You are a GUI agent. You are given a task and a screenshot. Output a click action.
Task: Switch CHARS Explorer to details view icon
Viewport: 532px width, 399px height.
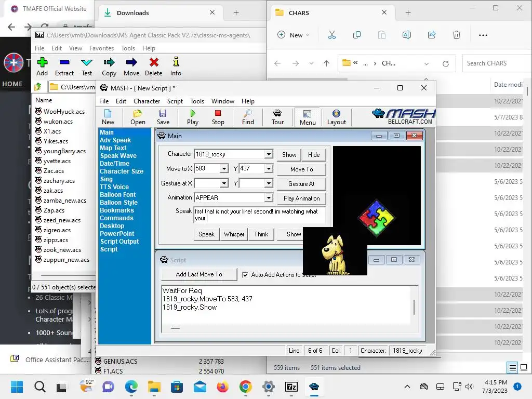[x=513, y=367]
